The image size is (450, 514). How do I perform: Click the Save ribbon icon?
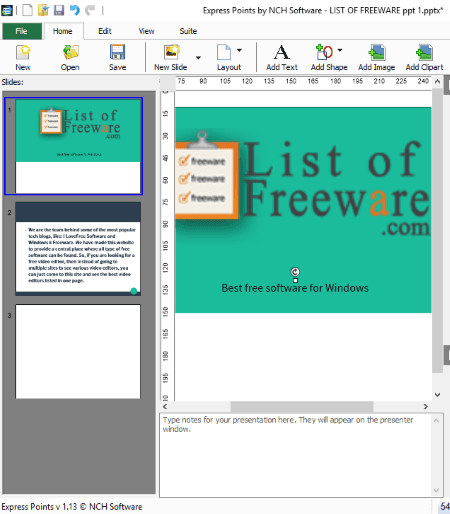point(117,57)
